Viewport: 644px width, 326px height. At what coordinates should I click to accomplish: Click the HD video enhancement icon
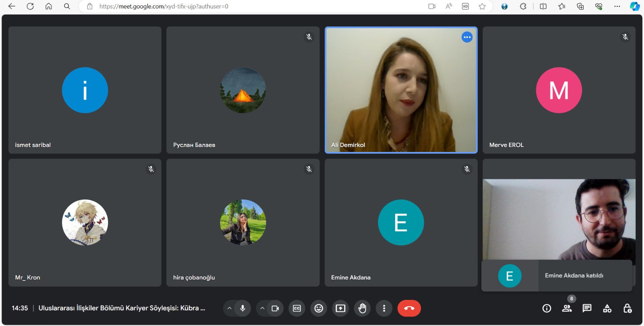click(465, 6)
